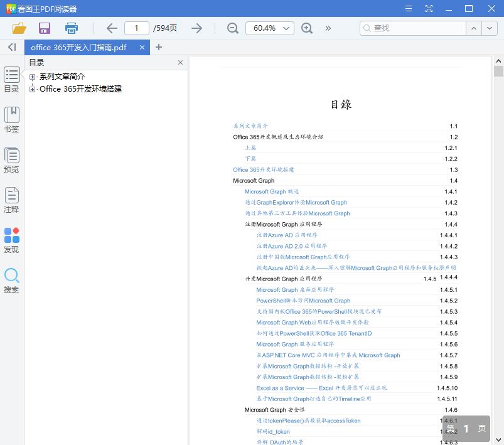Show more tools with the >> icon

point(327,28)
